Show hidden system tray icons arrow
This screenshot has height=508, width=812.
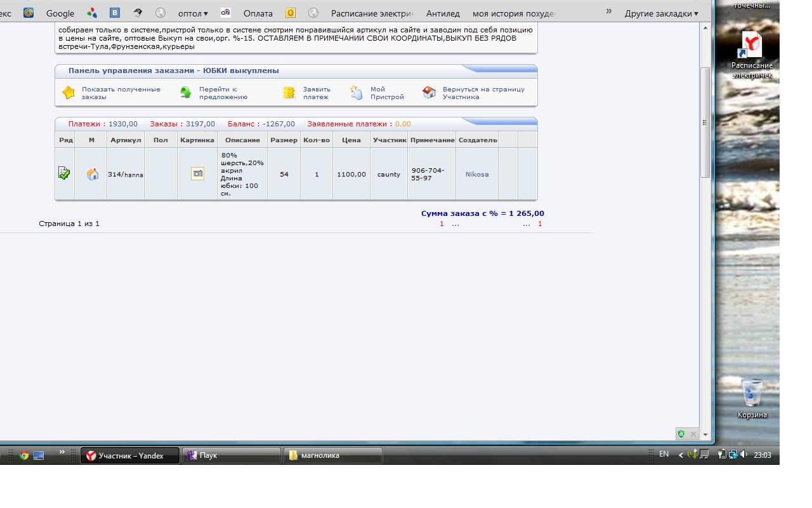681,455
